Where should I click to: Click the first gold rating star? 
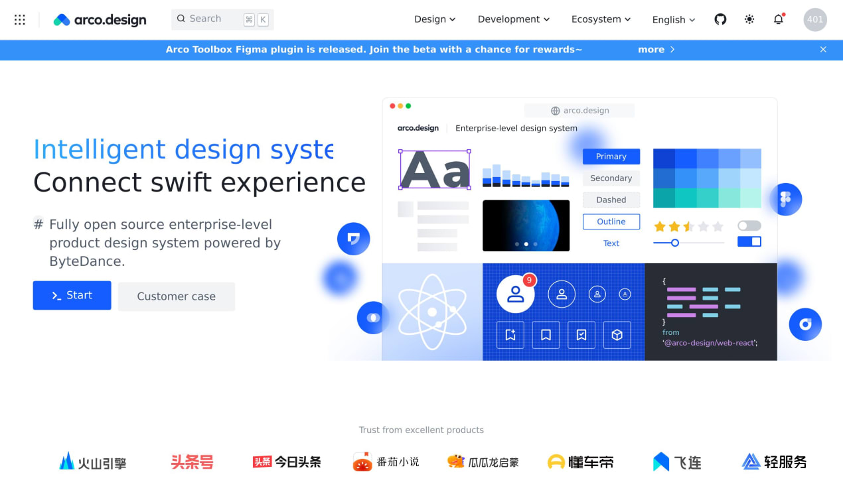(660, 227)
